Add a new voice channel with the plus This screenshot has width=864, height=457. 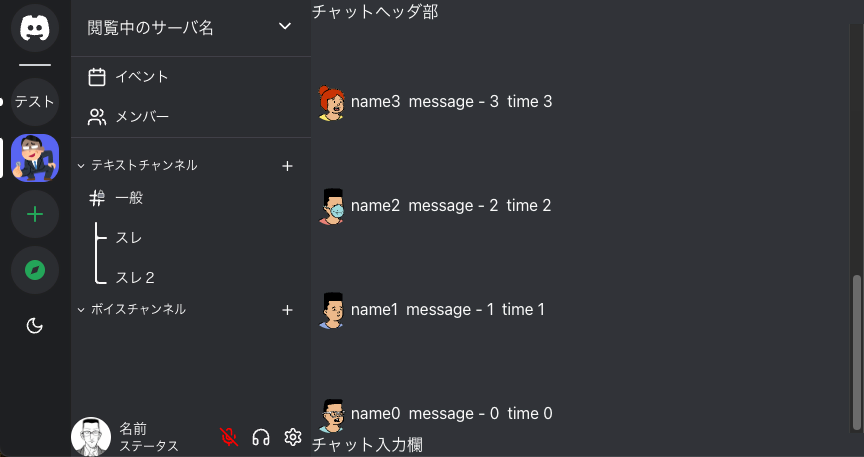click(x=287, y=310)
